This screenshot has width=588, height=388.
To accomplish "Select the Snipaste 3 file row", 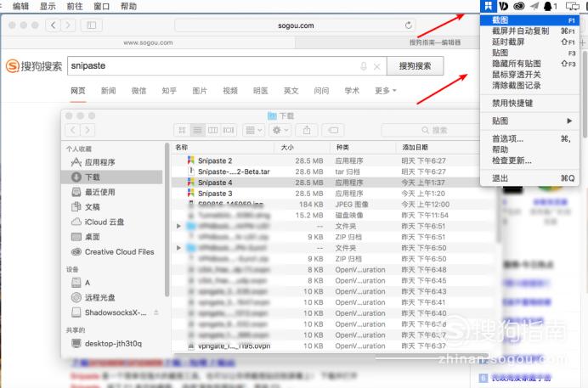I will pyautogui.click(x=334, y=194).
